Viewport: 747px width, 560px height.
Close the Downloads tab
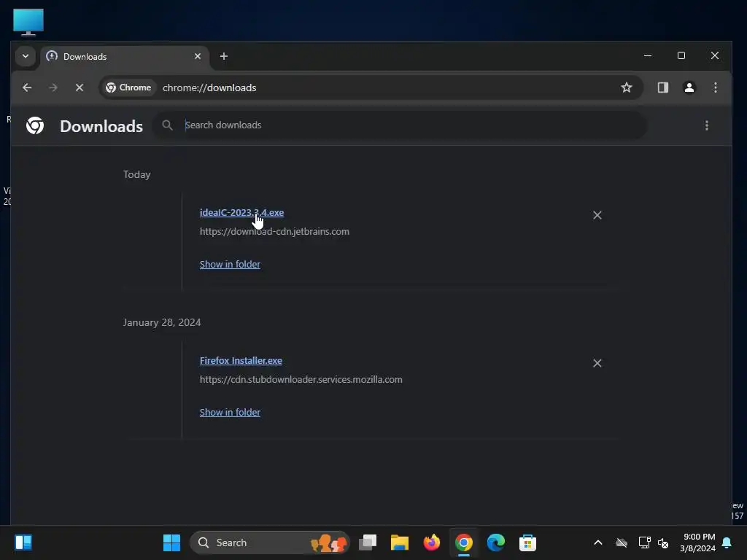[x=198, y=56]
